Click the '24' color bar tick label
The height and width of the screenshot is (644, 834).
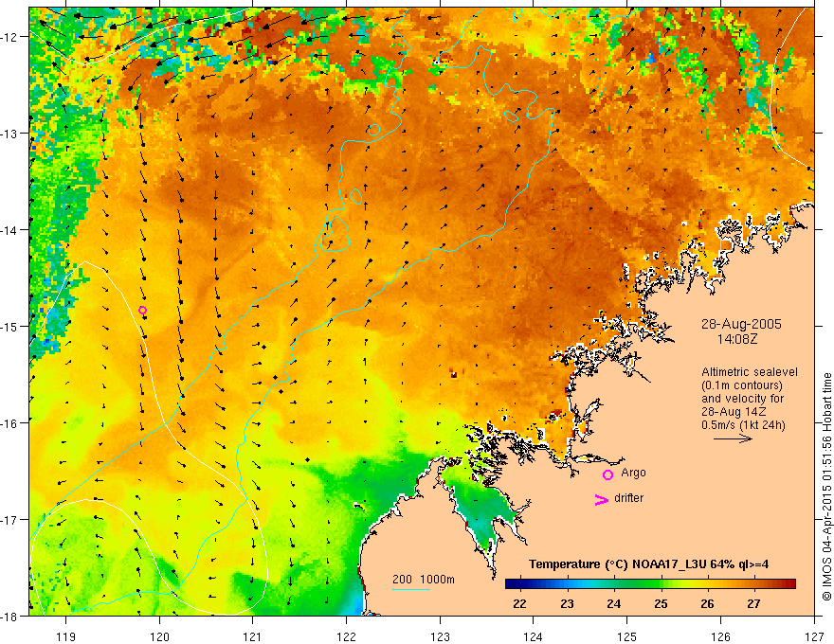[614, 603]
